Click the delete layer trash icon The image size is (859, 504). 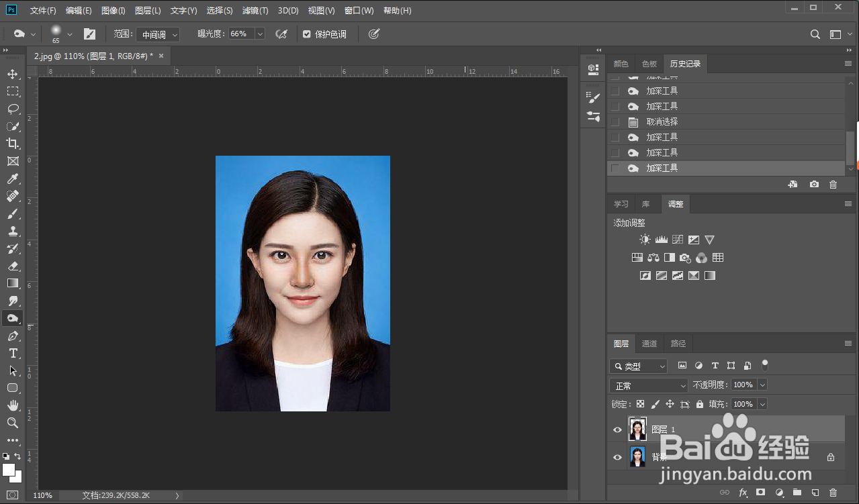[833, 493]
